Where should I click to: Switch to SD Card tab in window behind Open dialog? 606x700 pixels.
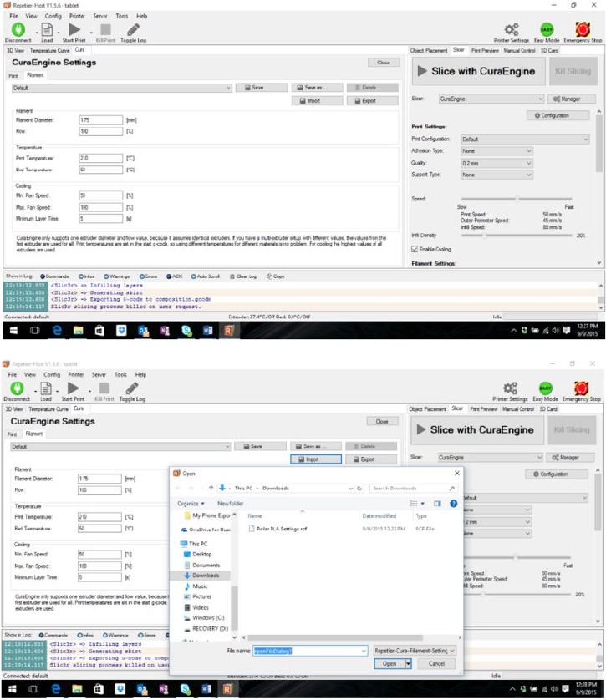pos(548,409)
